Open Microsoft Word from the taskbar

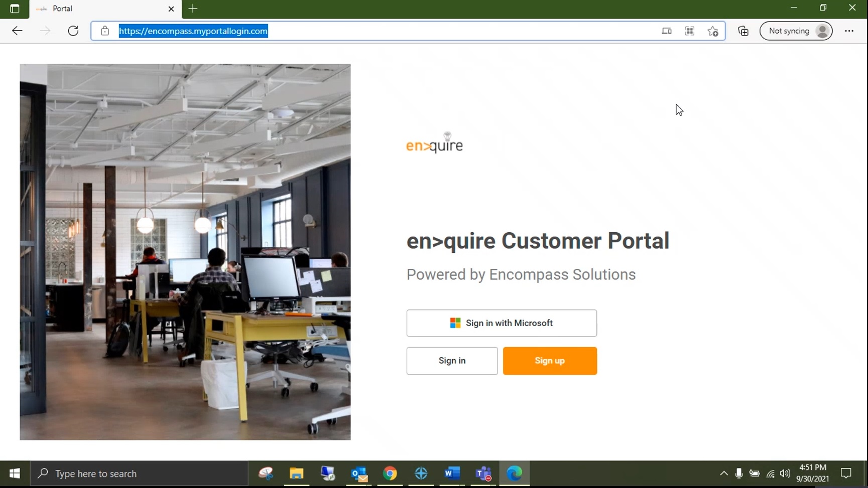[x=452, y=473]
